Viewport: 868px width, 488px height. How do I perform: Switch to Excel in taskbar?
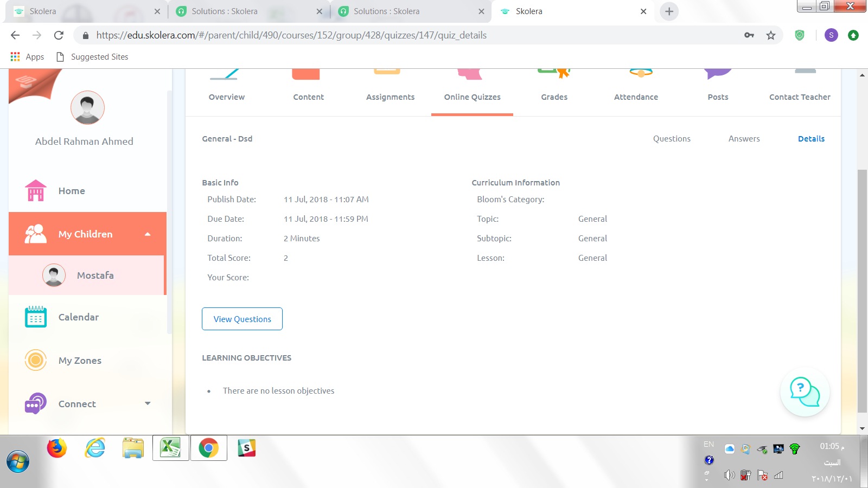point(171,448)
